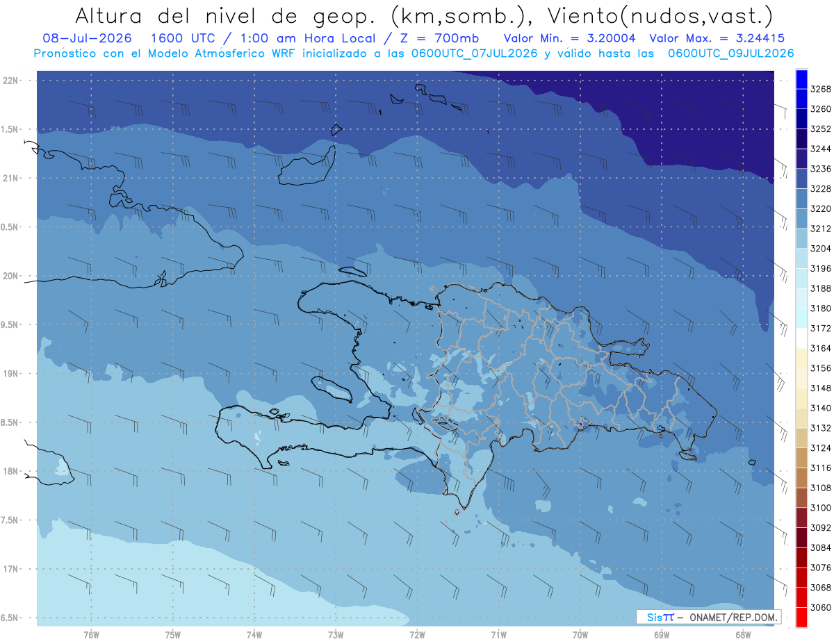The width and height of the screenshot is (834, 644).
Task: Click the pressure level label 'Z = 700mb'
Action: [x=436, y=38]
